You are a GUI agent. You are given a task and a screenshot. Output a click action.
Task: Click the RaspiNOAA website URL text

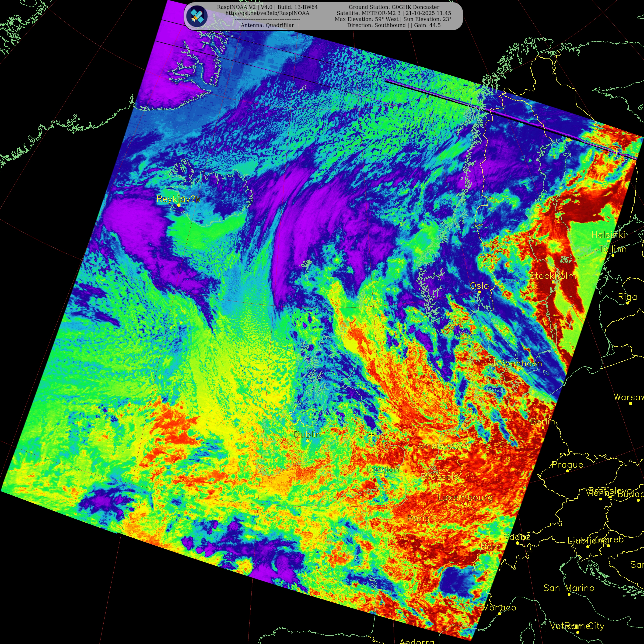pyautogui.click(x=267, y=13)
